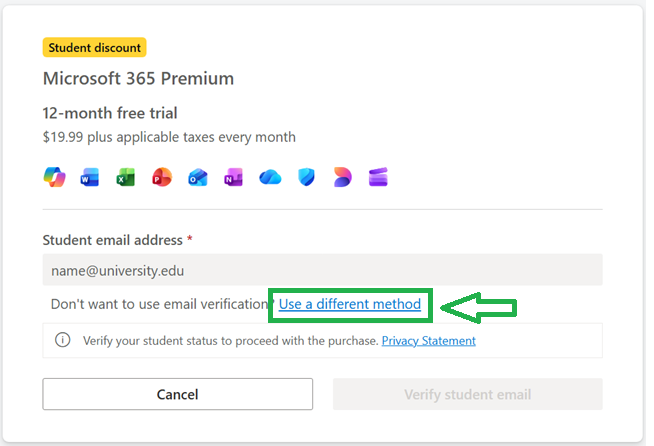Click the Designer app icon
The image size is (654, 446).
click(x=342, y=177)
